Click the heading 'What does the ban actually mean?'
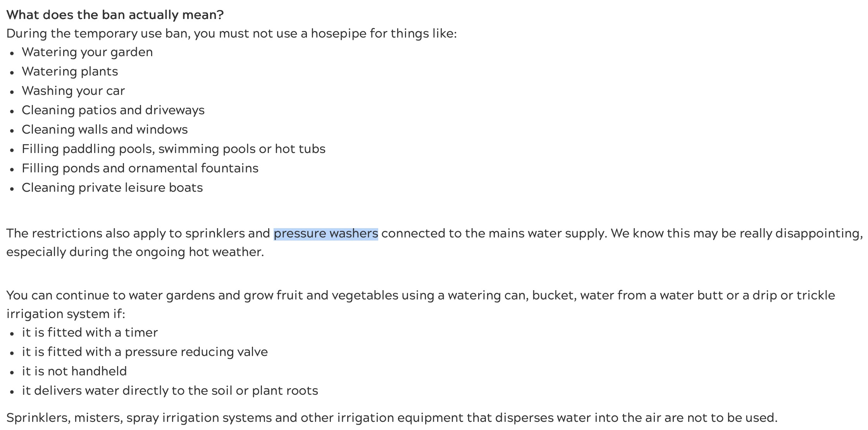The width and height of the screenshot is (868, 430). 115,15
